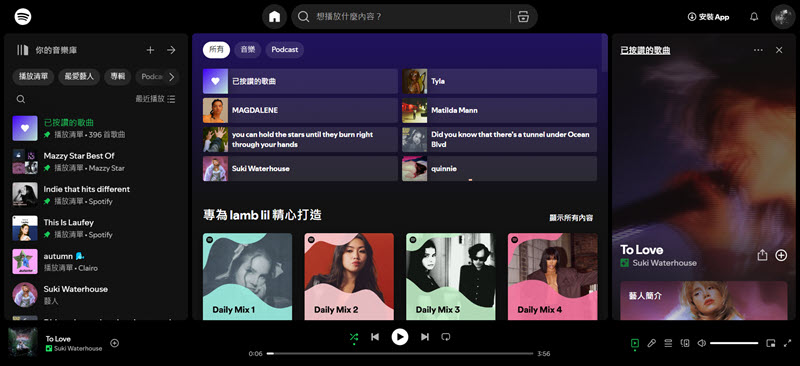Open the Daily Mix 1 card
The width and height of the screenshot is (800, 366).
click(247, 277)
